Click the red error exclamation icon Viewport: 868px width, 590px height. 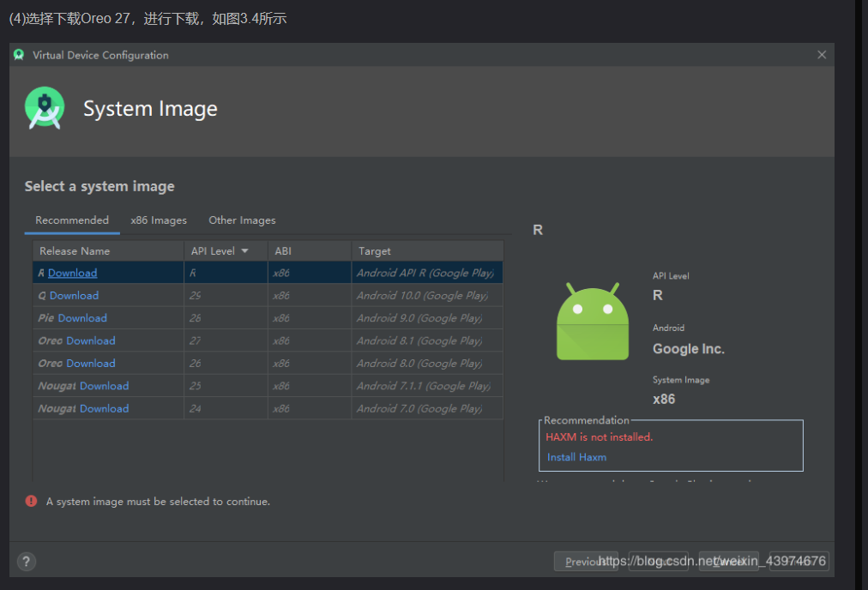click(31, 500)
